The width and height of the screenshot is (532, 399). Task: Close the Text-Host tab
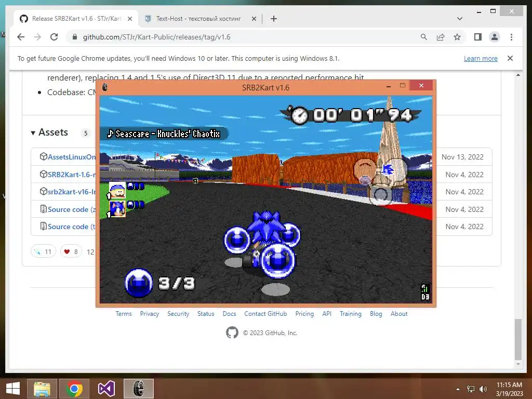(254, 19)
